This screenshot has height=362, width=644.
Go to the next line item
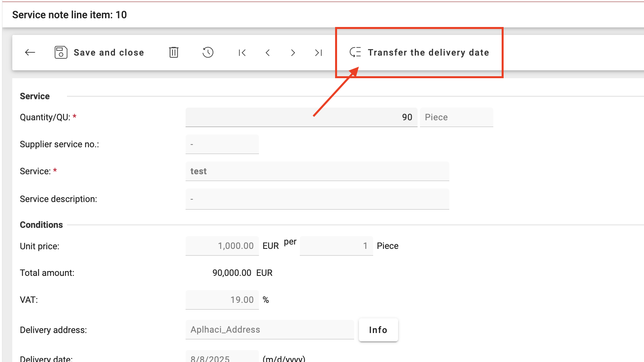(x=293, y=53)
